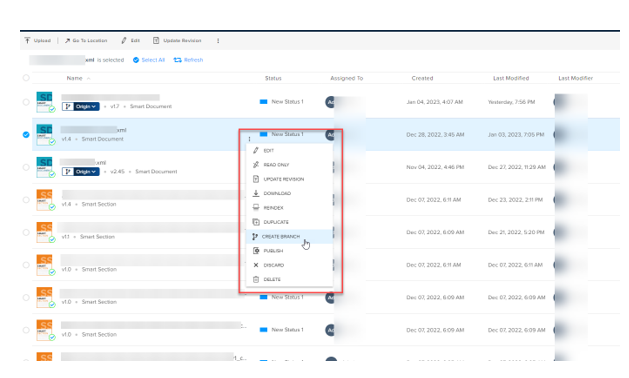Click the pencil icon beside EDIT in menu

tap(256, 150)
